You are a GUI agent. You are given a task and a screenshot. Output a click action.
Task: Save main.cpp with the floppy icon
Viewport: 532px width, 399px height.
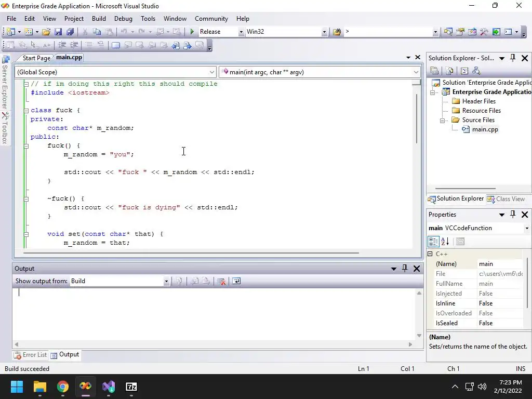(x=58, y=32)
